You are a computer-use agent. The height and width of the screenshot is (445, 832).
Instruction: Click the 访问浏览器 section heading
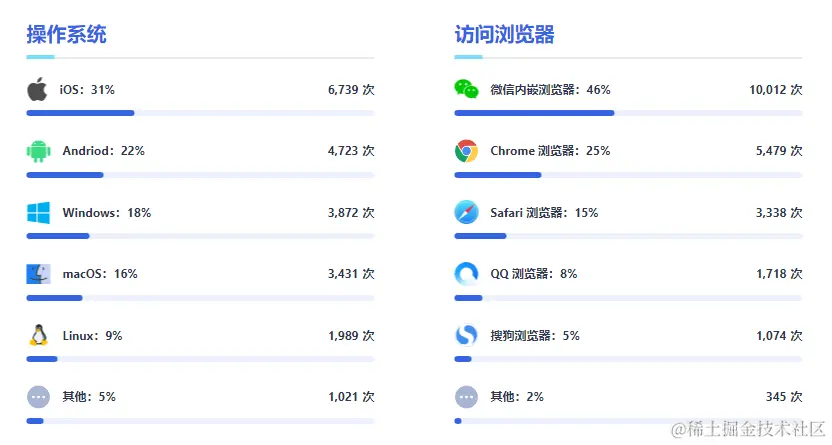(505, 34)
